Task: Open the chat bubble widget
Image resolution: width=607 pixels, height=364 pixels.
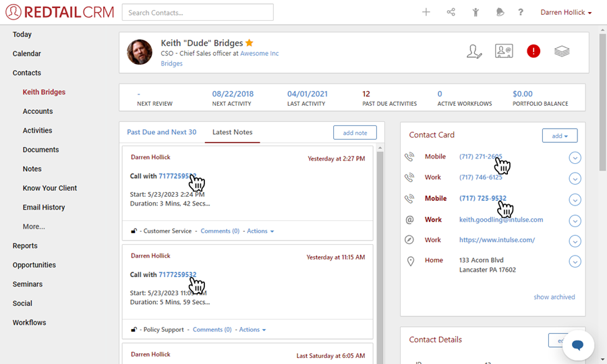Action: 578,345
